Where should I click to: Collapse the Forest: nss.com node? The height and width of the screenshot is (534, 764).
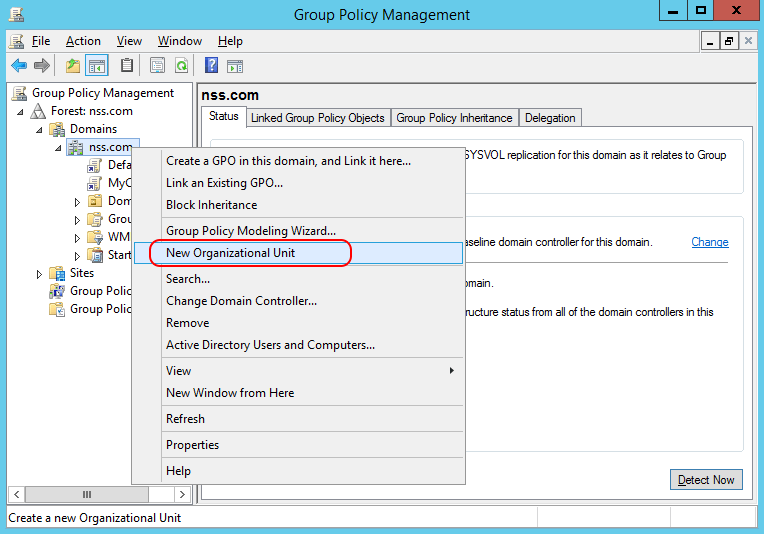pos(22,111)
